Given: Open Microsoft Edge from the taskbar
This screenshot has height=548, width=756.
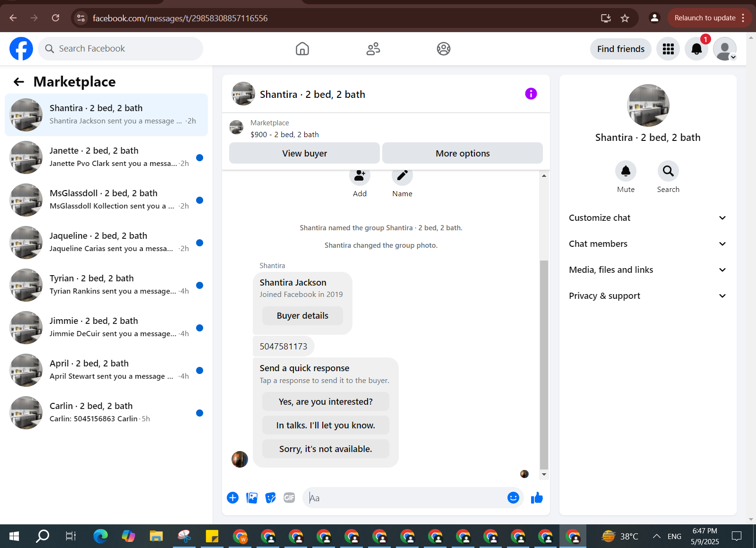Looking at the screenshot, I should [100, 536].
